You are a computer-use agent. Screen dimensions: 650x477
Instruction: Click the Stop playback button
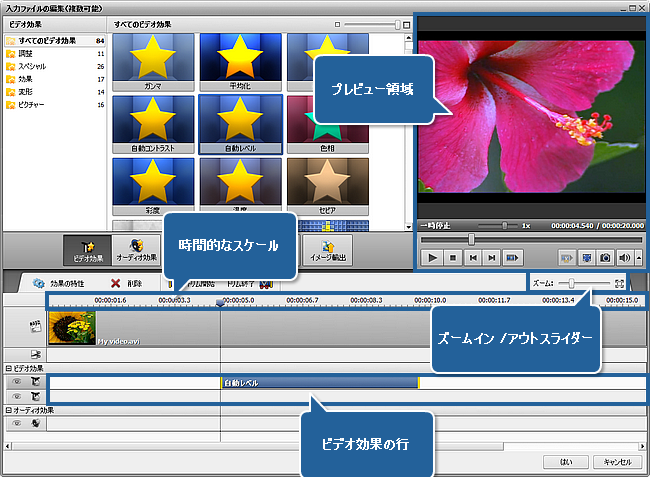pos(452,257)
